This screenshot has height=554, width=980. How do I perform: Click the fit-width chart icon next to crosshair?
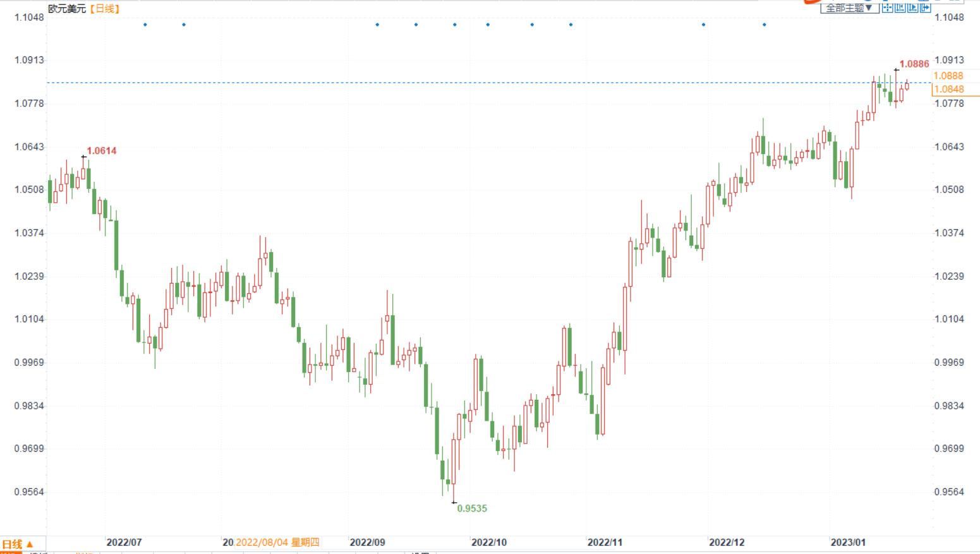coord(900,8)
